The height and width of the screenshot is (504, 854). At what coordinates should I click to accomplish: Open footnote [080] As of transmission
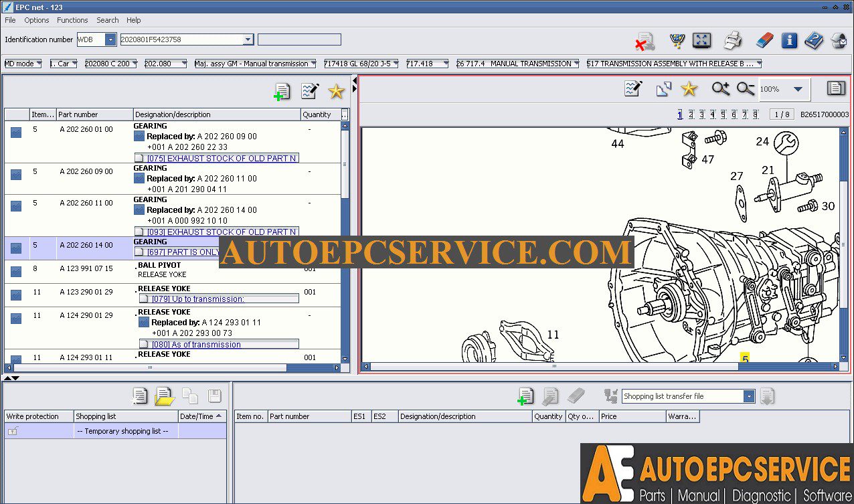[219, 345]
